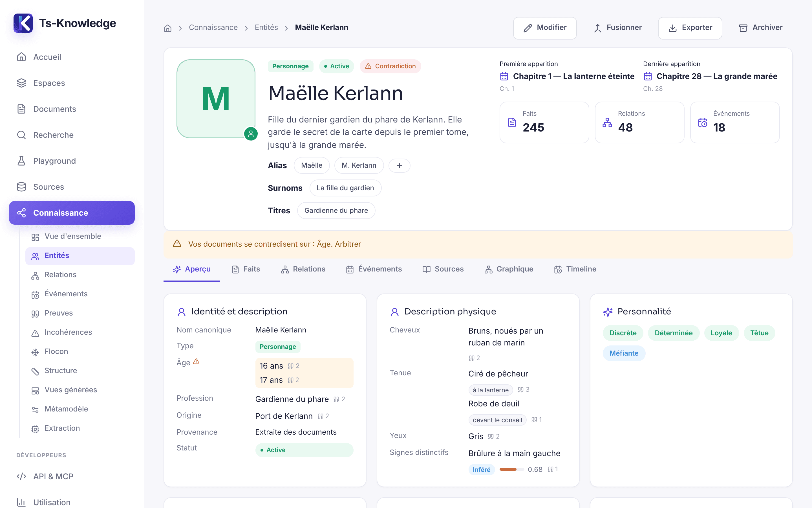Collapse the Connaissance sidebar section
Screen dimensions: 812x508
pos(72,213)
